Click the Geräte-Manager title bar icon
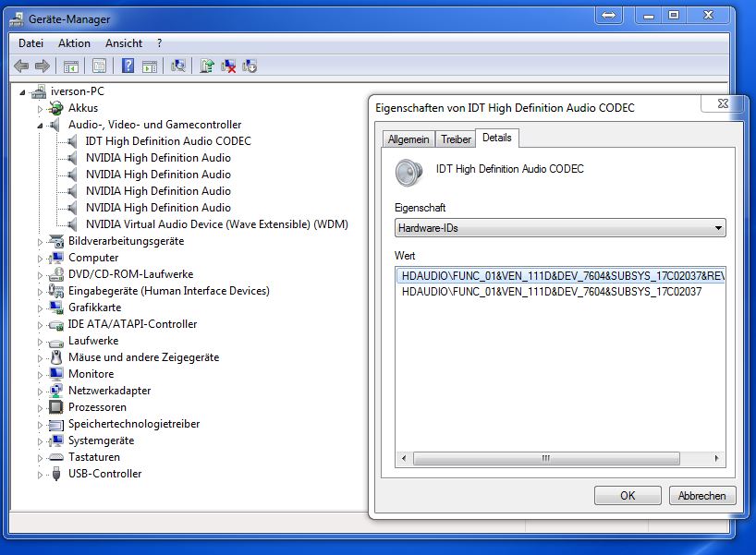756x555 pixels. pos(17,19)
